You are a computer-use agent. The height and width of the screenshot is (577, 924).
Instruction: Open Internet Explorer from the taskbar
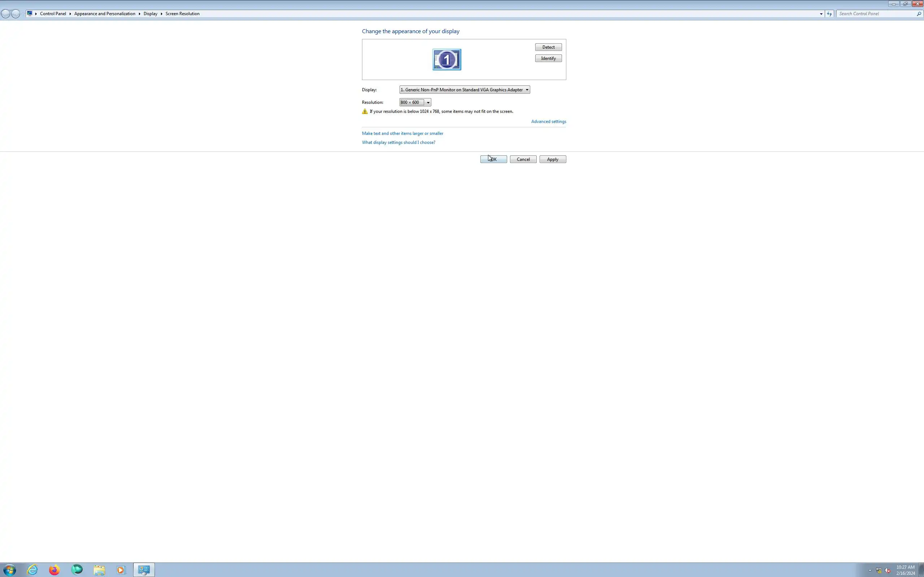tap(32, 570)
